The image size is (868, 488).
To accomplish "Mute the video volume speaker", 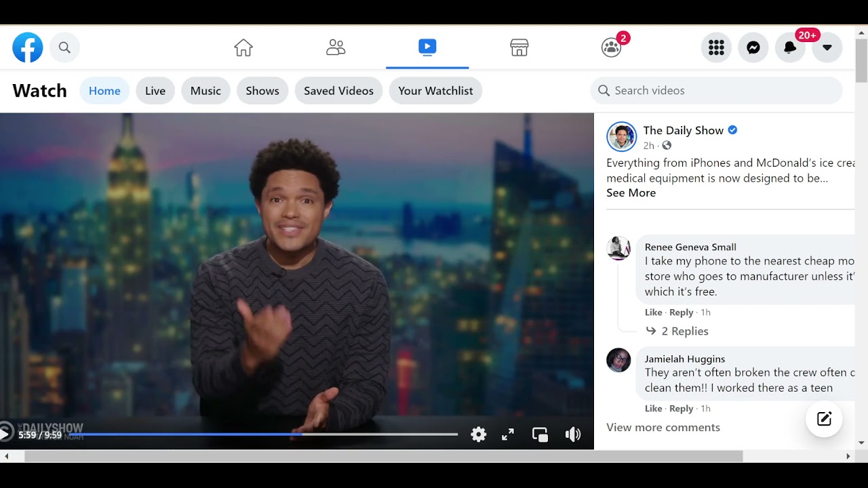I will coord(573,434).
